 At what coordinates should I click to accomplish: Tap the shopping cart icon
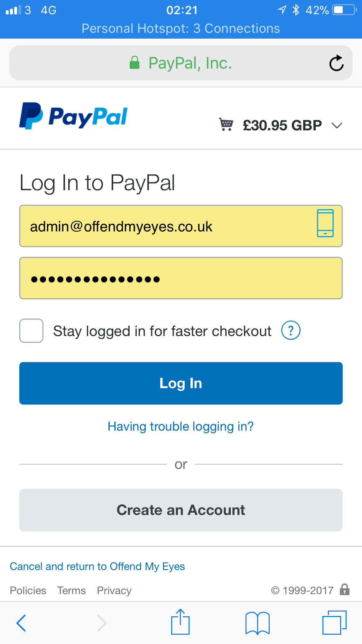point(226,125)
